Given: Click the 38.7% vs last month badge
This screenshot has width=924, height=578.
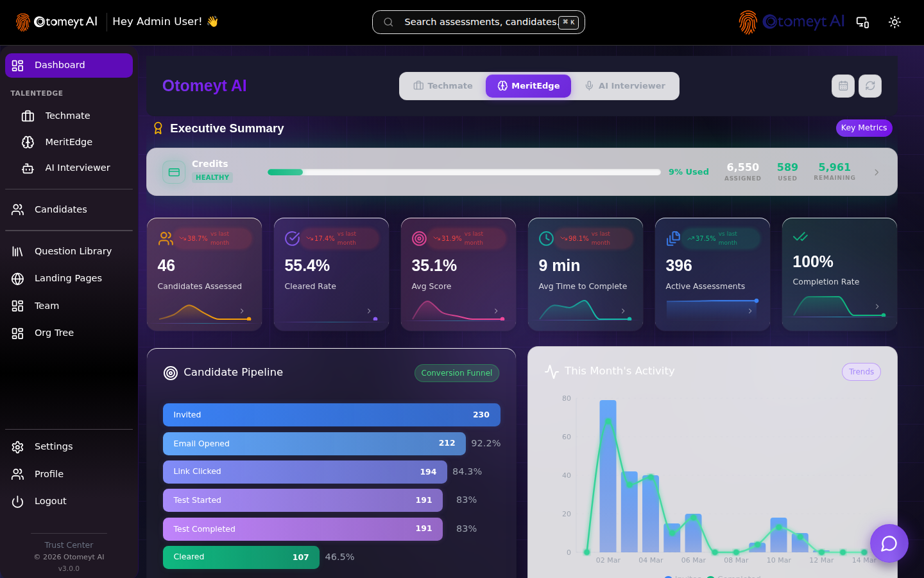Looking at the screenshot, I should (214, 238).
